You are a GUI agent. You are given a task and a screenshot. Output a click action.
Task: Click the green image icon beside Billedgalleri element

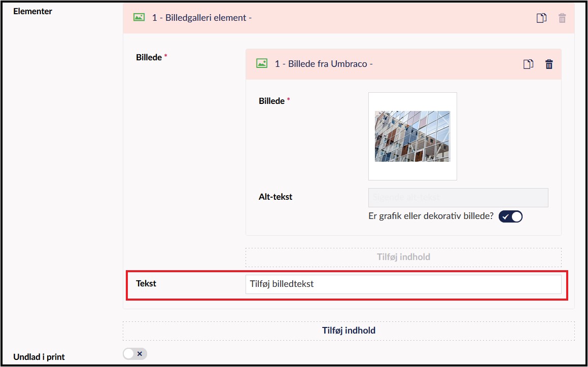pos(139,18)
